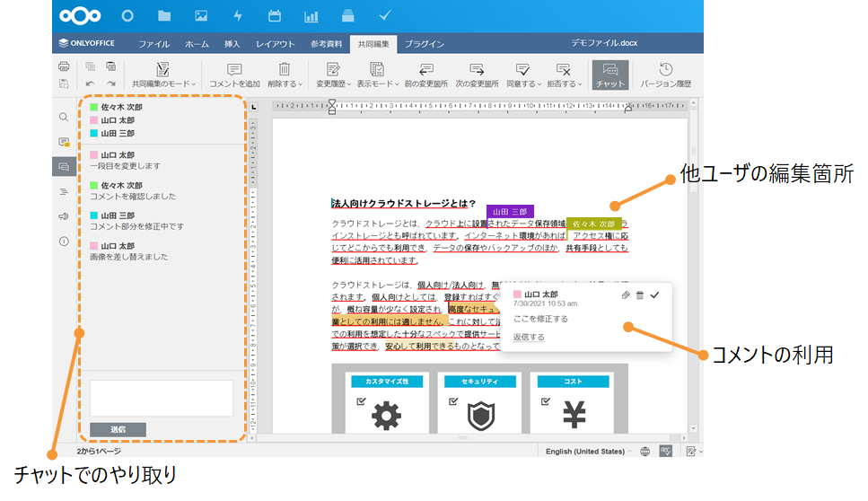Click the 佐々木 次郎 green color marker in user list
The width and height of the screenshot is (868, 501).
(94, 108)
